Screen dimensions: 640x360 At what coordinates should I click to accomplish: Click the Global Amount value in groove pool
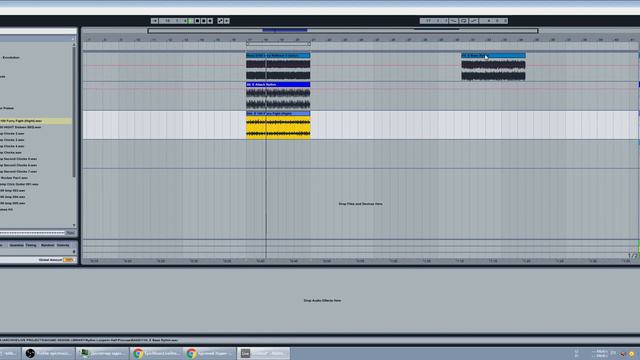click(69, 260)
